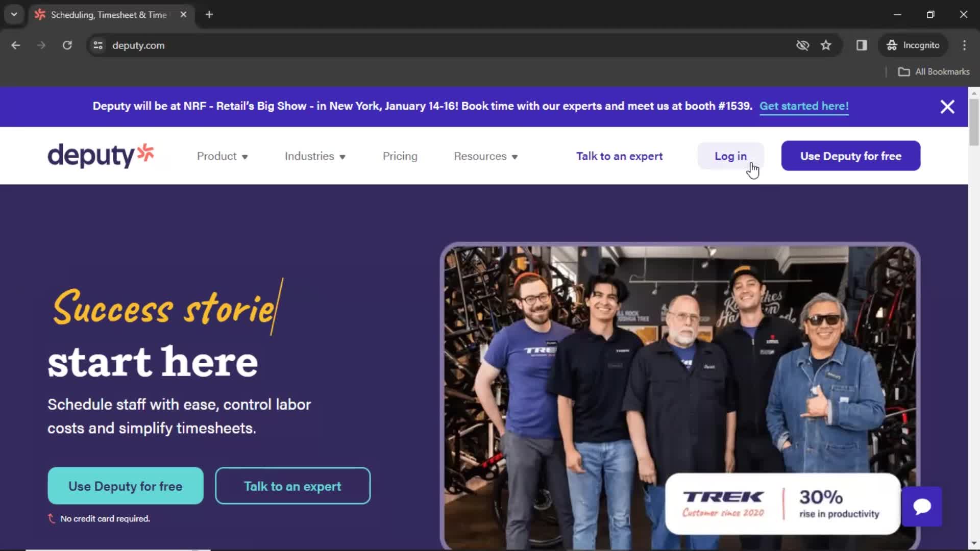Image resolution: width=980 pixels, height=551 pixels.
Task: Click the Pricing menu item
Action: (x=400, y=156)
